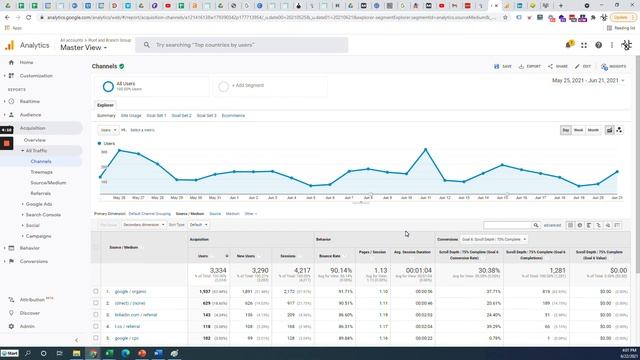This screenshot has height=360, width=640.
Task: Select the Percentage pie view icon
Action: pos(580,225)
